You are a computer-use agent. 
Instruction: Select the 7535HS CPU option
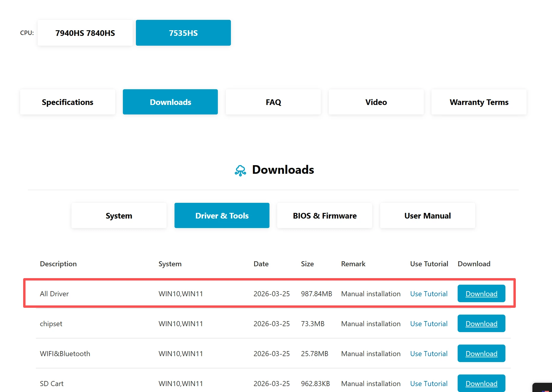click(x=183, y=33)
